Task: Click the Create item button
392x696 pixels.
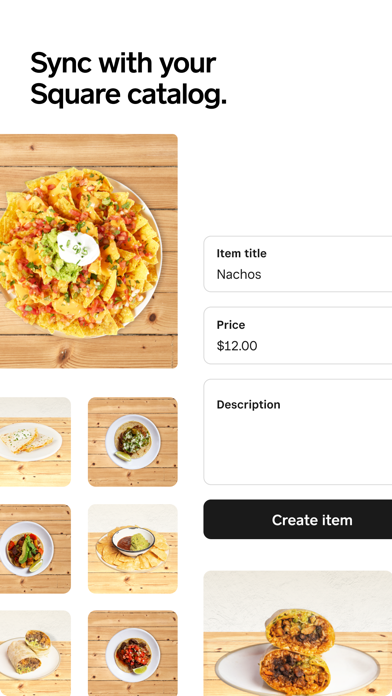Action: pyautogui.click(x=298, y=519)
